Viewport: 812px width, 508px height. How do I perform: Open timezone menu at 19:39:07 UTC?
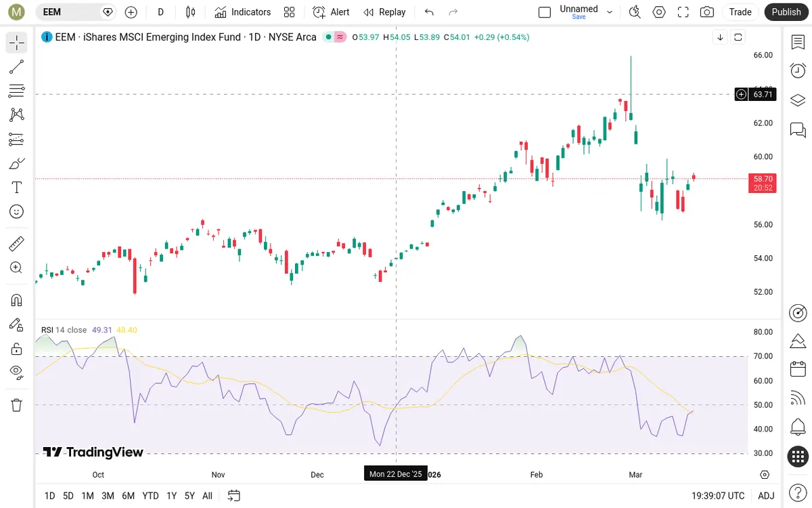(x=718, y=496)
